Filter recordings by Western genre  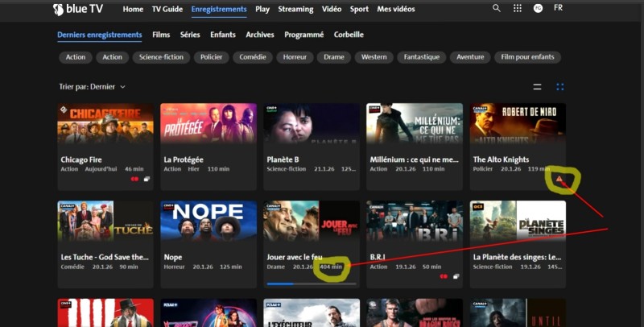pyautogui.click(x=373, y=57)
